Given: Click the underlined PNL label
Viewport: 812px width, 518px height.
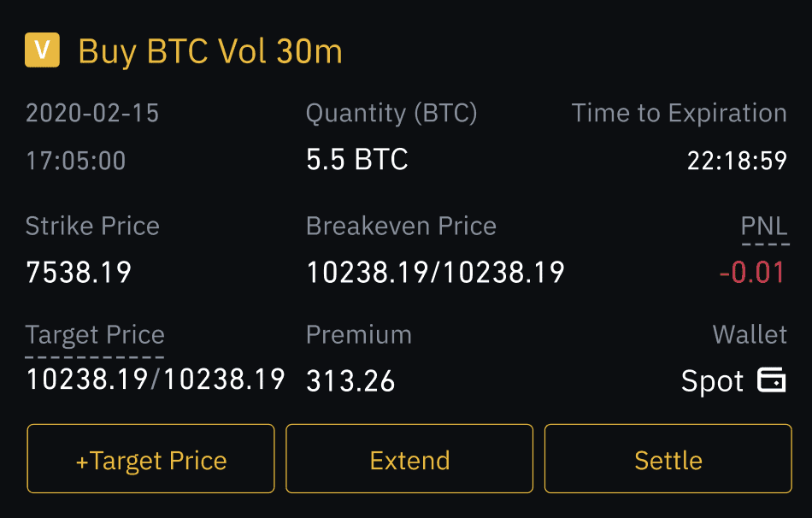Looking at the screenshot, I should 764,227.
